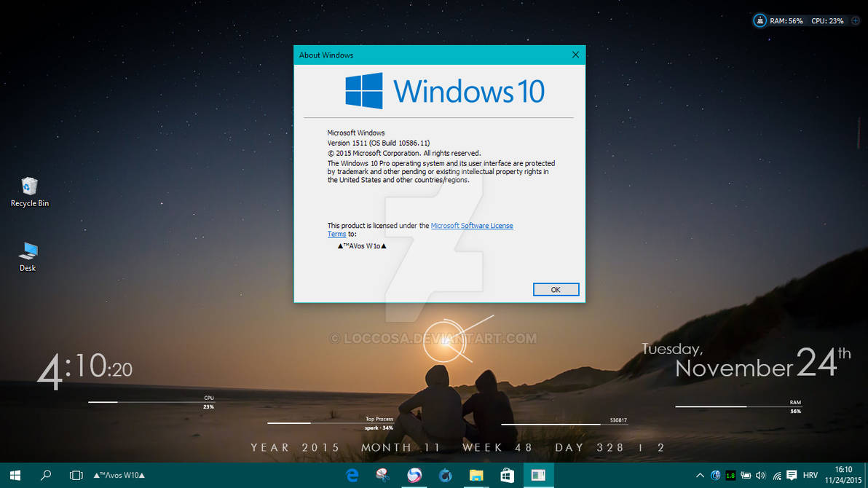Click the round icon beside RAM widget

pos(760,20)
